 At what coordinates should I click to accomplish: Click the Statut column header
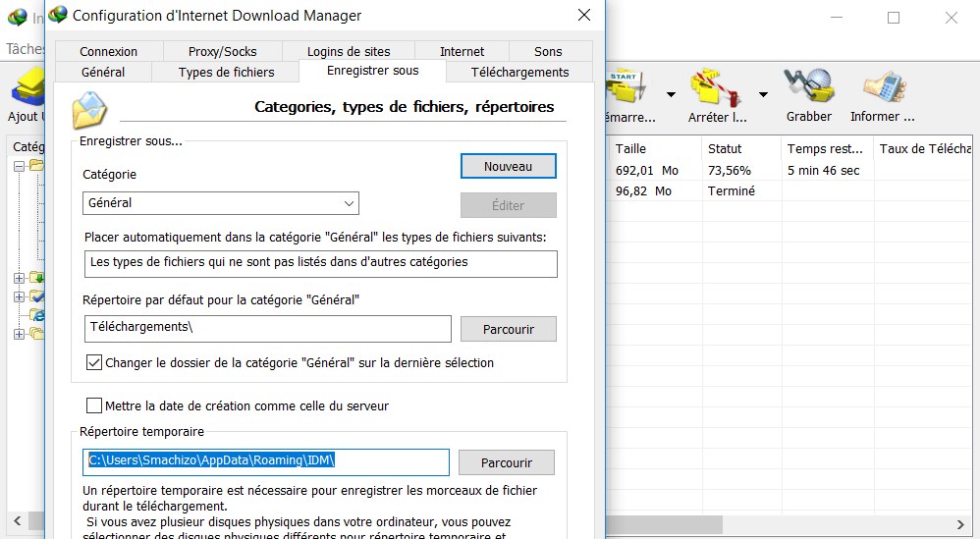(741, 148)
